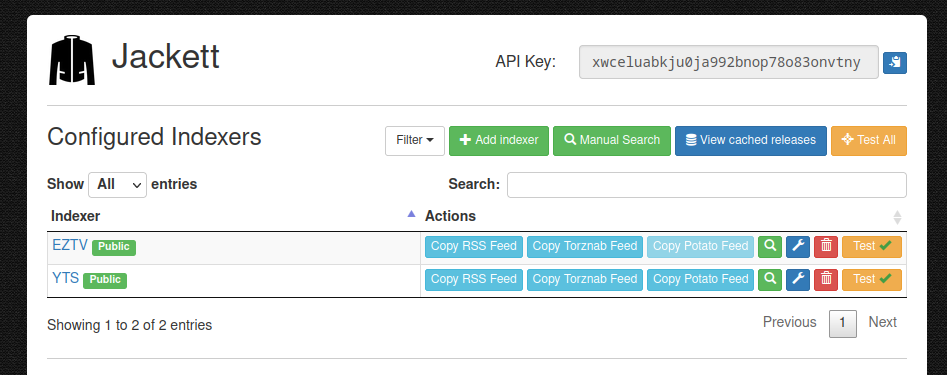
Task: Copy Potato Feed for EZTV
Action: (x=701, y=246)
